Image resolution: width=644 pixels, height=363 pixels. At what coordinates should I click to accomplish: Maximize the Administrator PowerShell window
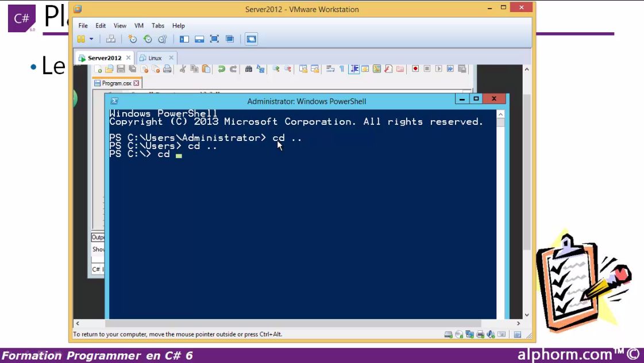476,99
